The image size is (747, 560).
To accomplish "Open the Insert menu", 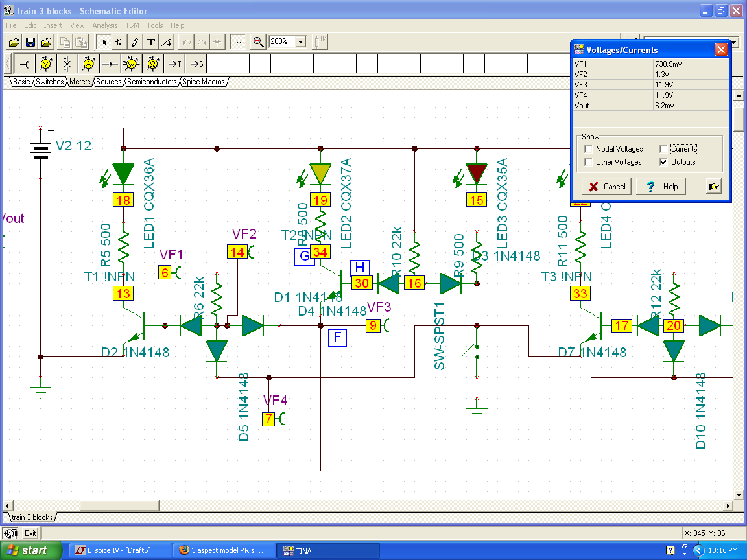I will pos(53,25).
